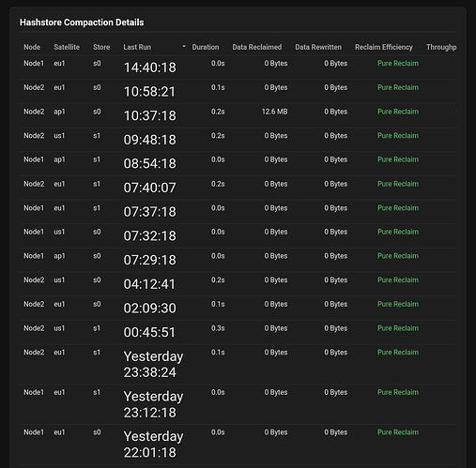The image size is (476, 468).
Task: Click Reclaim Efficiency column header
Action: [x=384, y=47]
